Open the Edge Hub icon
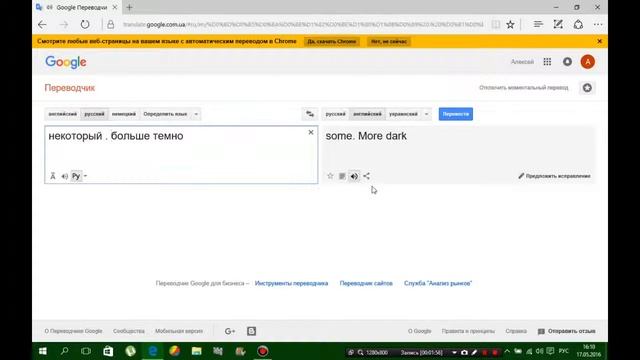The image size is (640, 360). point(538,24)
